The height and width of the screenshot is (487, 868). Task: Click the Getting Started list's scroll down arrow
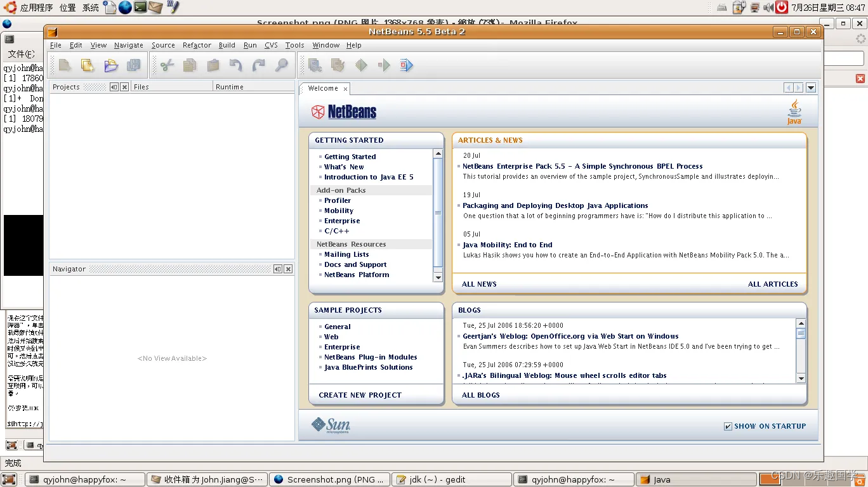(438, 278)
